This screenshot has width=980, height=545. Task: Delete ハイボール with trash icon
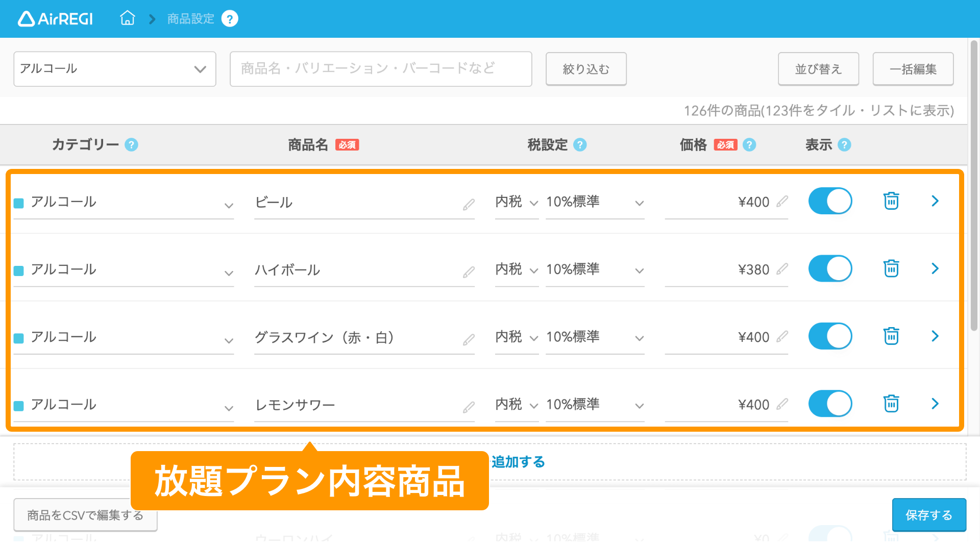tap(891, 268)
